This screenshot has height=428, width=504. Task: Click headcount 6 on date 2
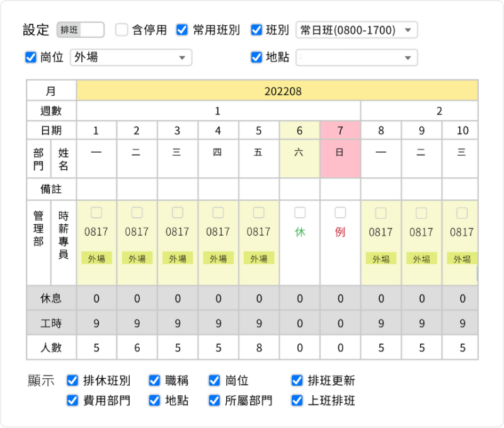(137, 347)
